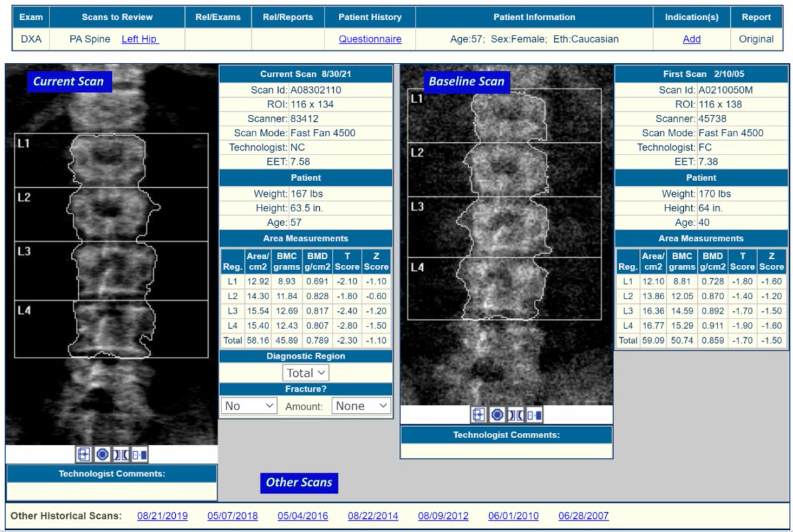Open historical scan 06/01/2010
This screenshot has width=793, height=532.
pos(513,516)
